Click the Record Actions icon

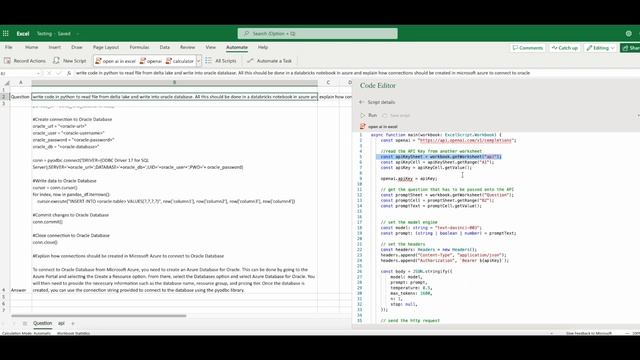pos(7,61)
